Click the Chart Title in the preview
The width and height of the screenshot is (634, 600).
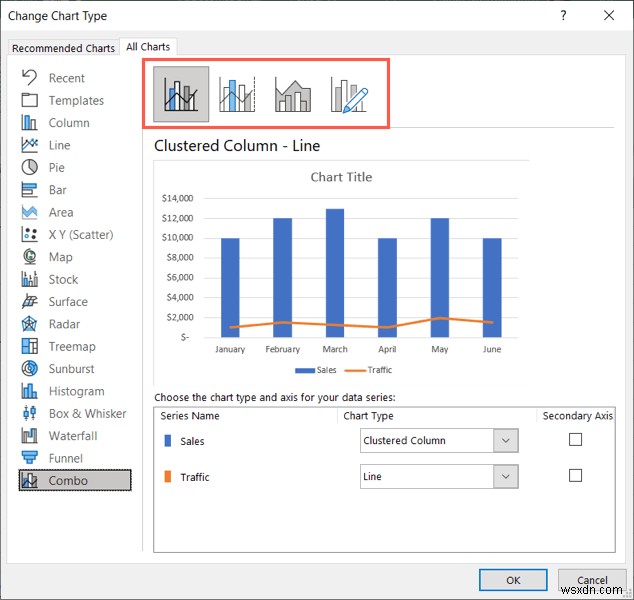[x=341, y=177]
